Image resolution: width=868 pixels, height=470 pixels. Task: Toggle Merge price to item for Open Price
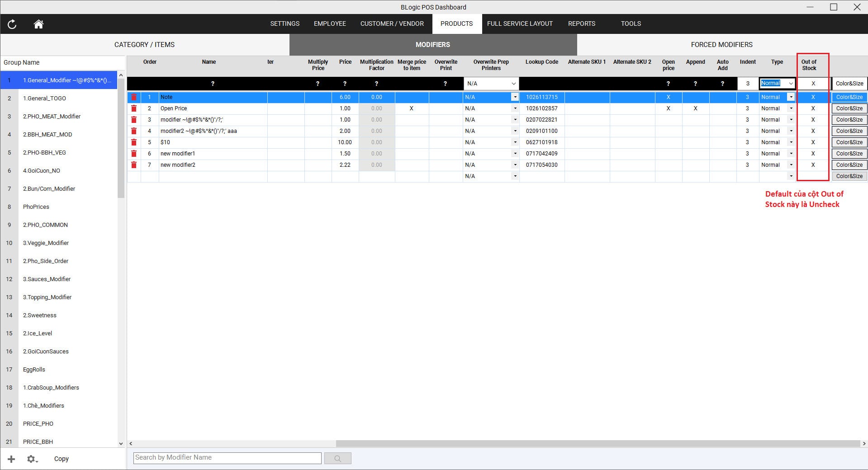411,108
